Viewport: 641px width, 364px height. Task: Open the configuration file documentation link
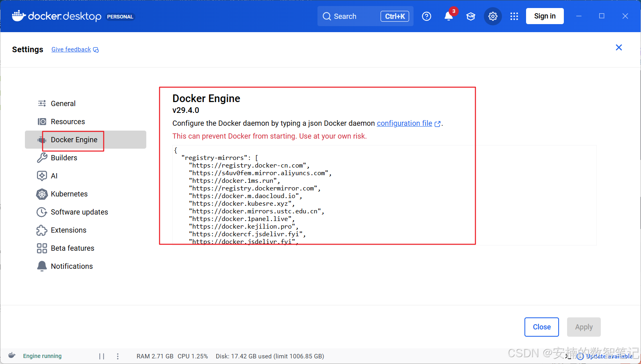[x=409, y=123]
